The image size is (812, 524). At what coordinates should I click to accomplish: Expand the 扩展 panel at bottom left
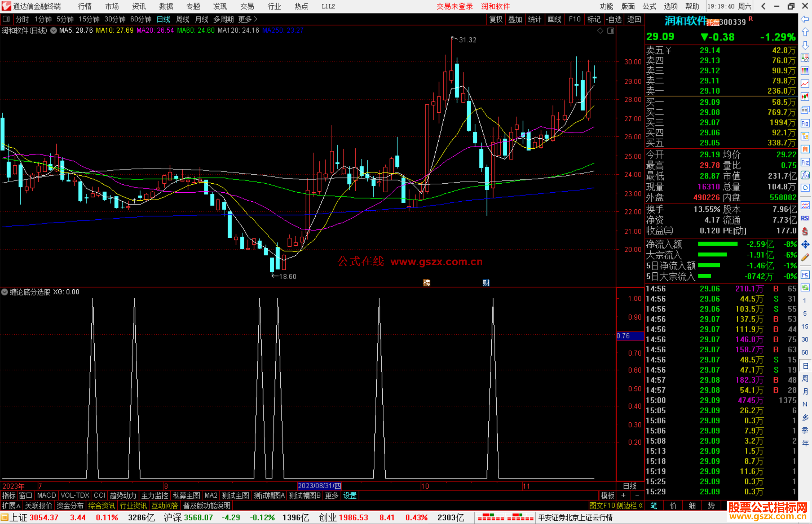[11, 506]
